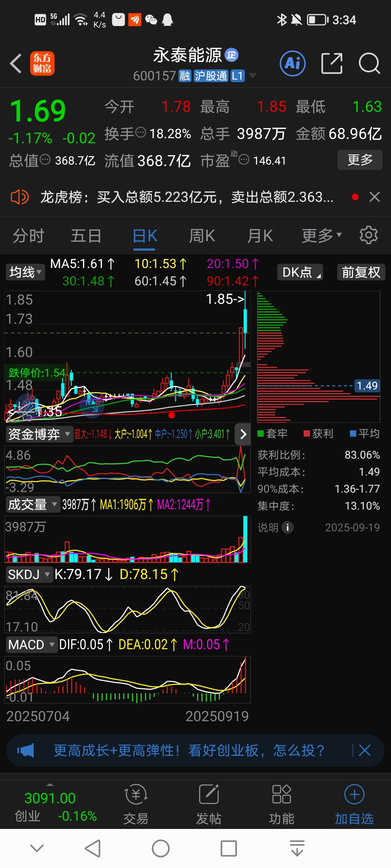The width and height of the screenshot is (391, 868).
Task: Tap the 总值 info icon
Action: [45, 159]
